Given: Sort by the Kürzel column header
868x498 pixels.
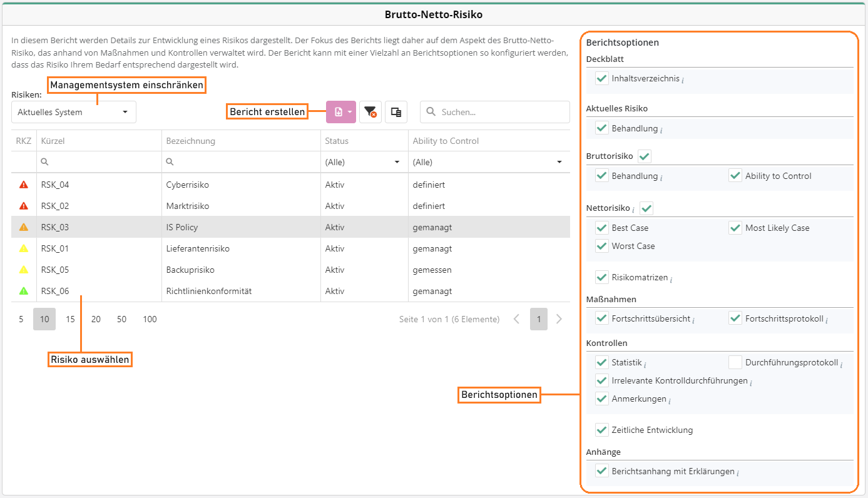Looking at the screenshot, I should [x=53, y=141].
